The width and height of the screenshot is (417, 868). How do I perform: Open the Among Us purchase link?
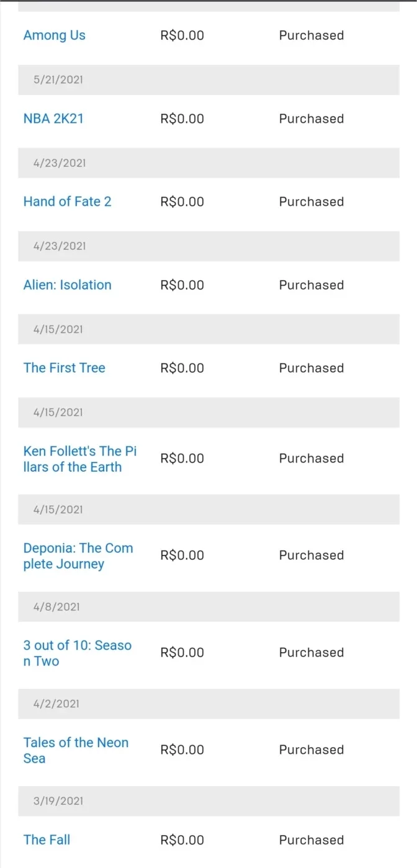coord(55,35)
